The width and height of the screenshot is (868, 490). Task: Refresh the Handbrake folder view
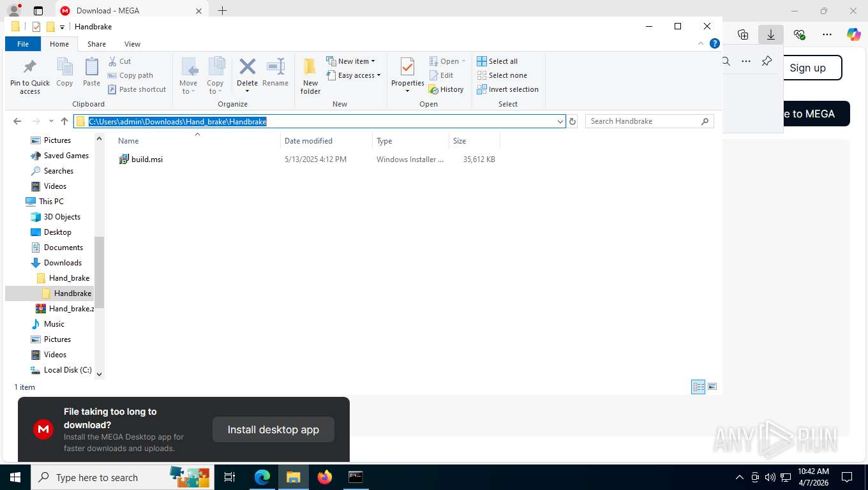(x=572, y=121)
